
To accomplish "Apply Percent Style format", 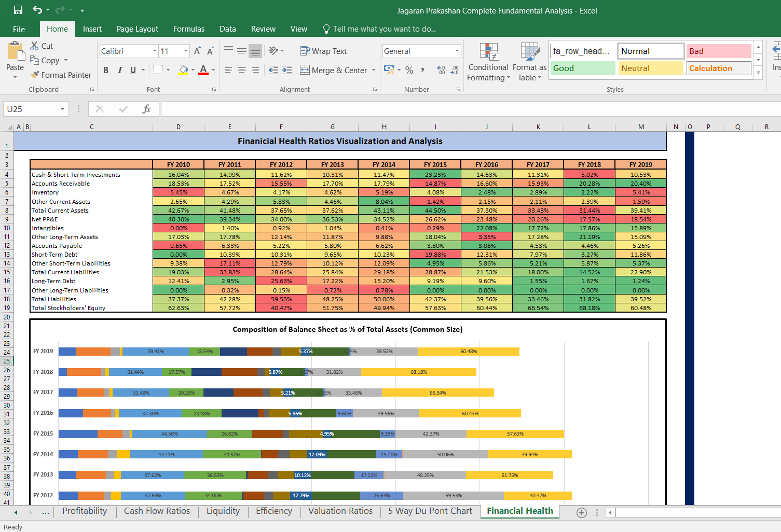I will [409, 70].
